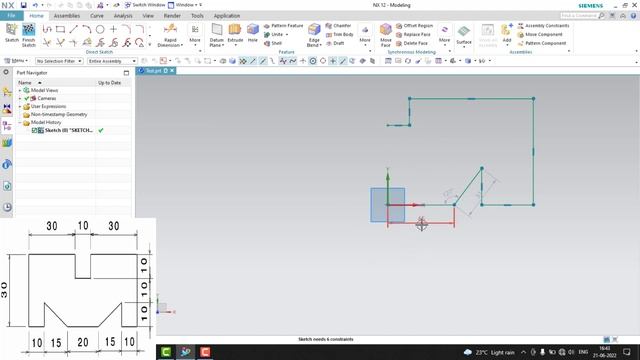Screen dimensions: 640x360
Task: Click the Shell command
Action: [273, 43]
